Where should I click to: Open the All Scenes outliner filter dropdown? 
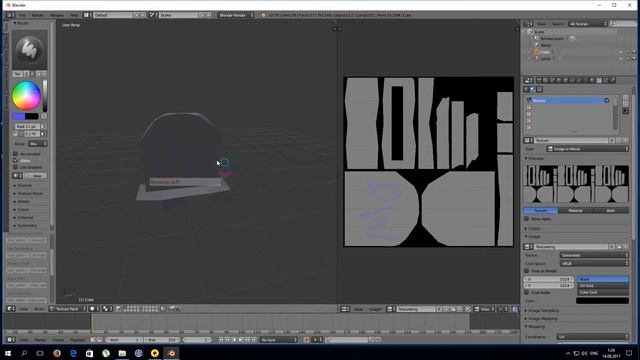(x=588, y=24)
